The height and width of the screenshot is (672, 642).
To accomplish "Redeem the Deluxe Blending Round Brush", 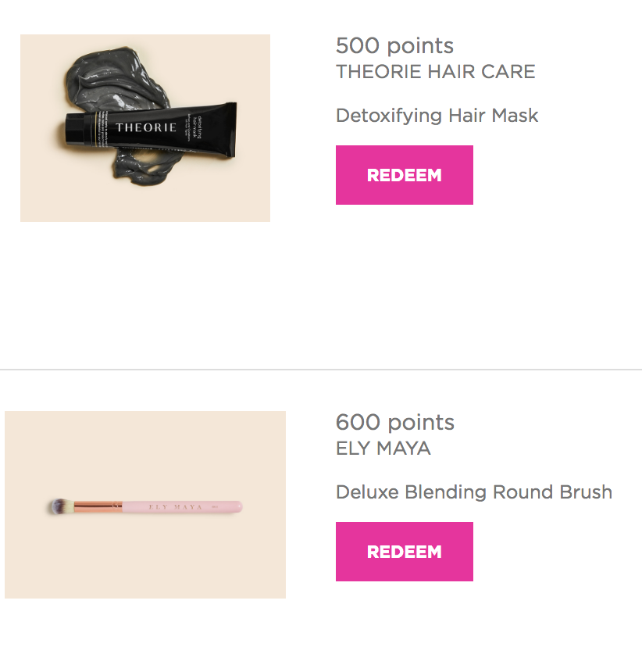I will (x=404, y=552).
